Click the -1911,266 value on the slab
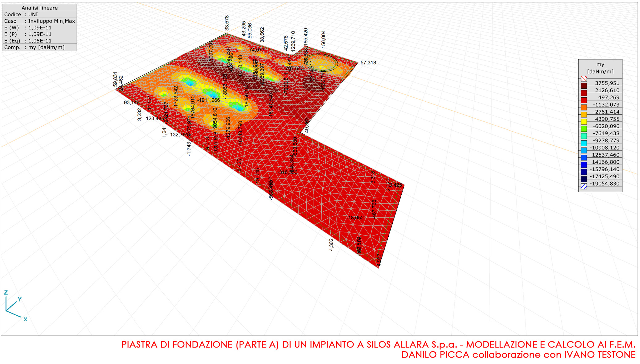 click(x=209, y=100)
